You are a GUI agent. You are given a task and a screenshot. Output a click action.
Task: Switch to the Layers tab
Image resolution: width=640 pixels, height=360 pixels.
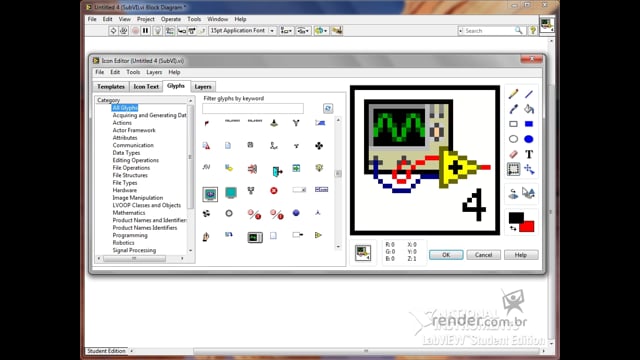[x=203, y=87]
